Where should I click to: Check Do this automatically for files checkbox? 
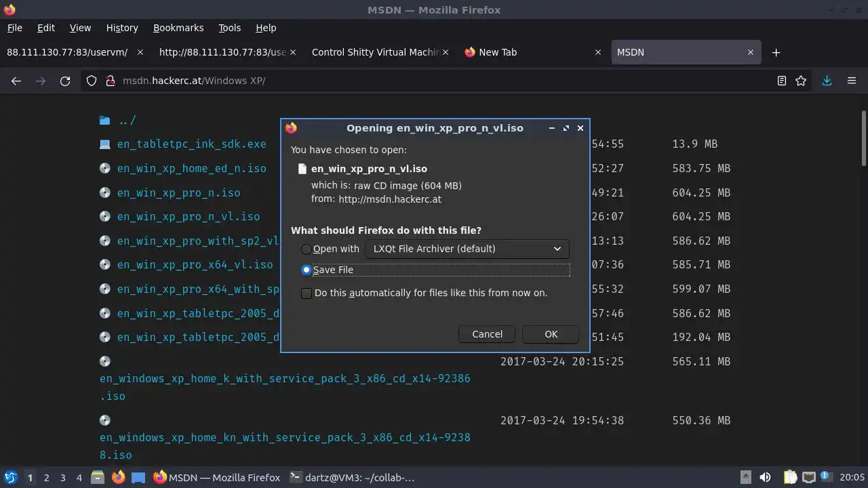[x=307, y=293]
